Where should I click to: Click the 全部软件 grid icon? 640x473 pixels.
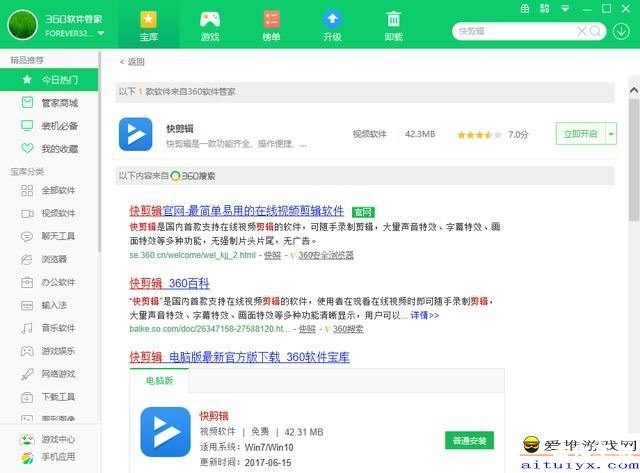pos(27,190)
